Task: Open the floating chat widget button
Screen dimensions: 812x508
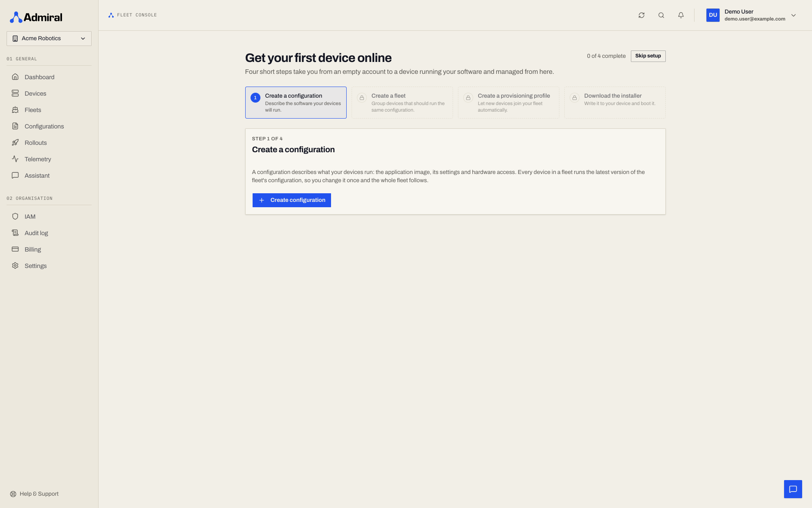Action: pyautogui.click(x=793, y=489)
